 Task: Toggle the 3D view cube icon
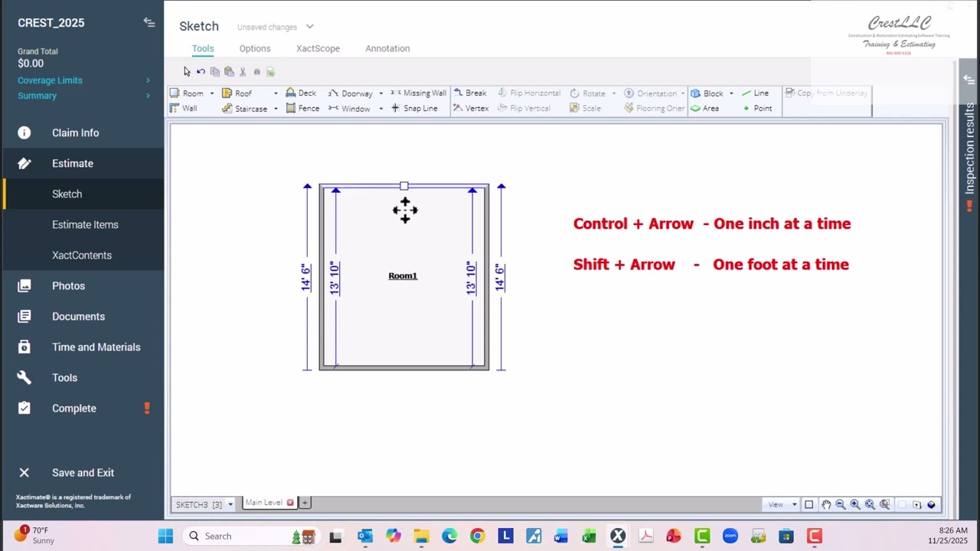tap(931, 504)
